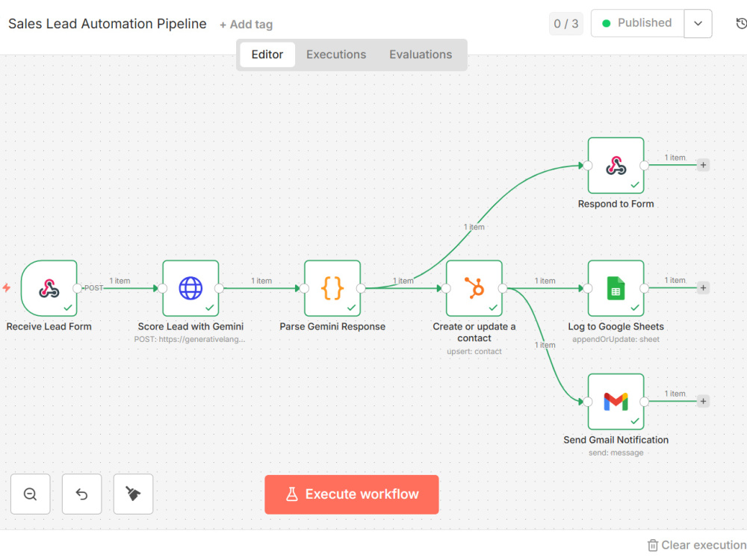Add node after Respond to Form output
Viewport: 747px width, 560px height.
[x=703, y=165]
